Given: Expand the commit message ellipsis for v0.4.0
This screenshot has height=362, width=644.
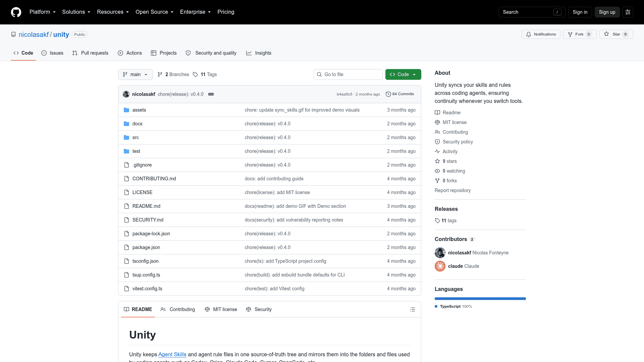Looking at the screenshot, I should 211,94.
